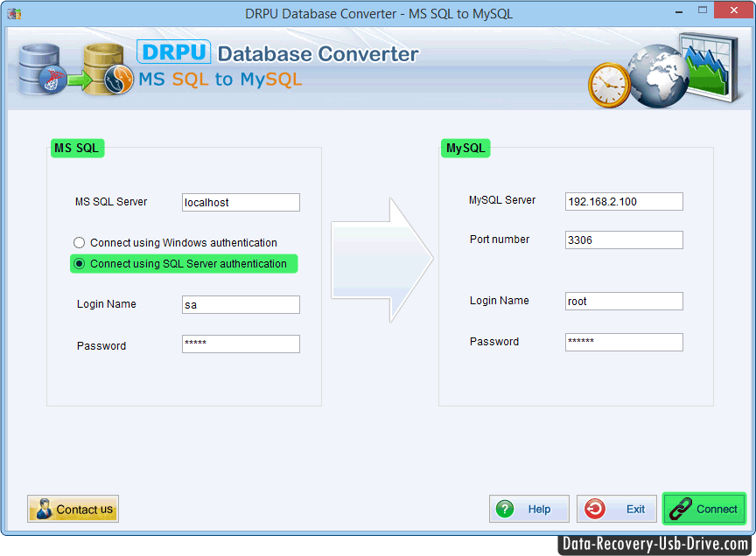Close the DRPU Database Converter window

(733, 10)
